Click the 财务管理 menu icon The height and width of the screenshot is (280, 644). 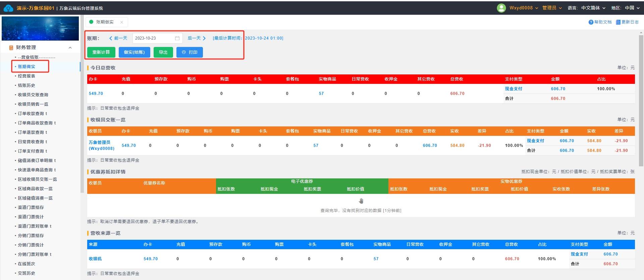click(x=11, y=48)
